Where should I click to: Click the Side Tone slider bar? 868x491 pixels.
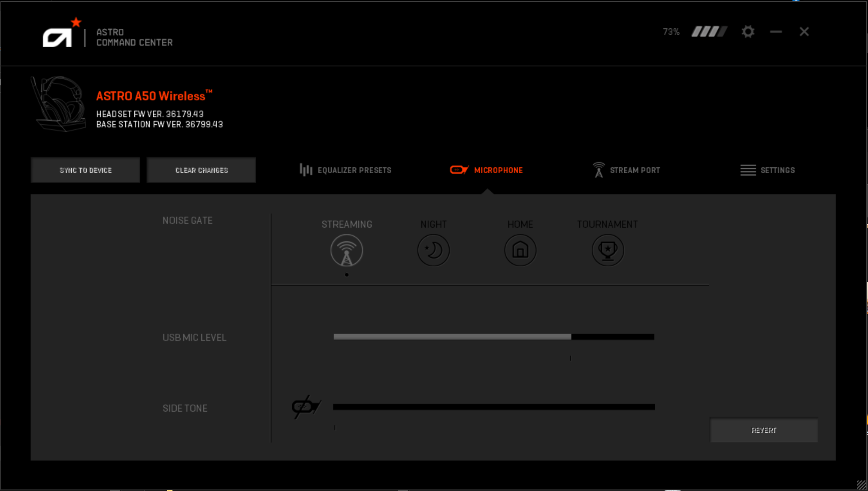(x=494, y=407)
